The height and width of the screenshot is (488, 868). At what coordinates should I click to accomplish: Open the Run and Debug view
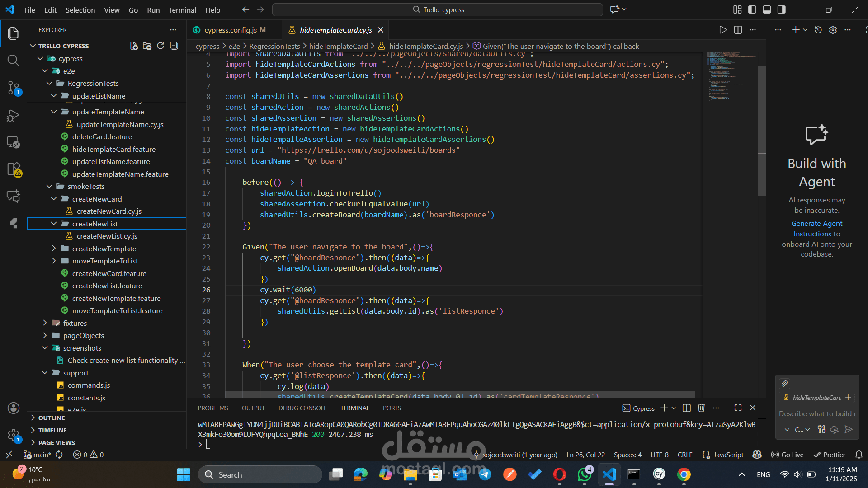(x=13, y=116)
